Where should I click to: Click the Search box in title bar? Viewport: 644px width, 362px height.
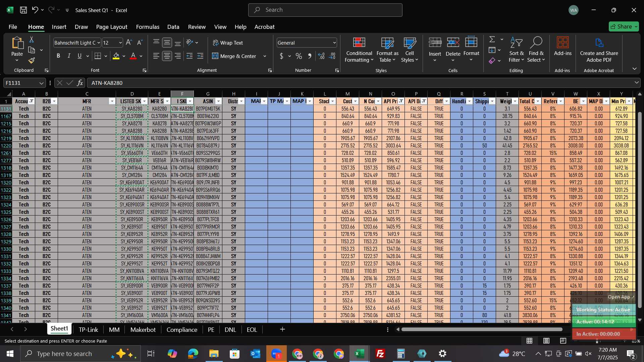(x=325, y=10)
